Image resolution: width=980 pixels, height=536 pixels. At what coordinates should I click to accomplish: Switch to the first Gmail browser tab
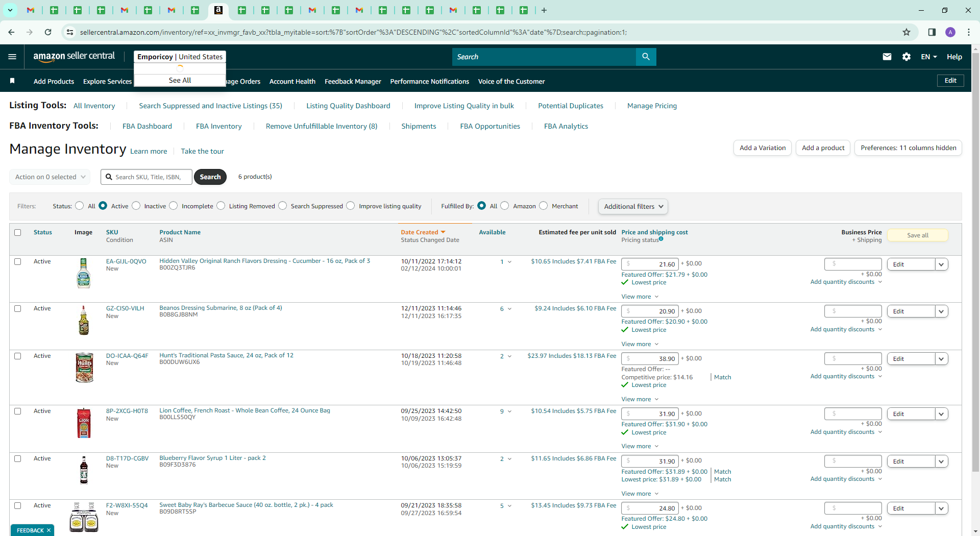[x=31, y=10]
